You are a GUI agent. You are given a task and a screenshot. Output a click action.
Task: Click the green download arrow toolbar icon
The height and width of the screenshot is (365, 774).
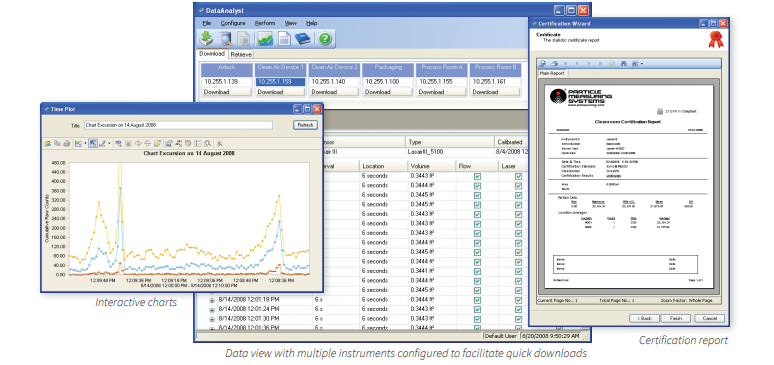pyautogui.click(x=206, y=39)
